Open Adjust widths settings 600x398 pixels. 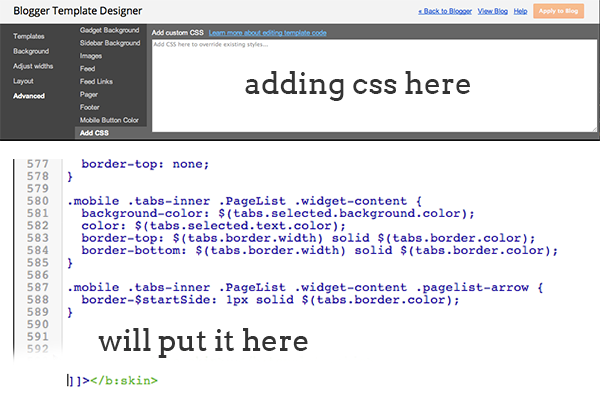tap(33, 66)
